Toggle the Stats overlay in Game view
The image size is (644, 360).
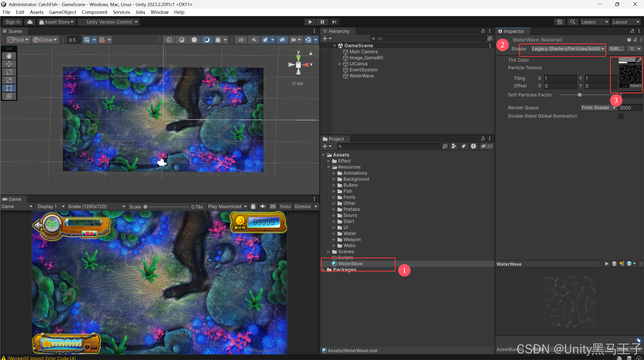(285, 206)
